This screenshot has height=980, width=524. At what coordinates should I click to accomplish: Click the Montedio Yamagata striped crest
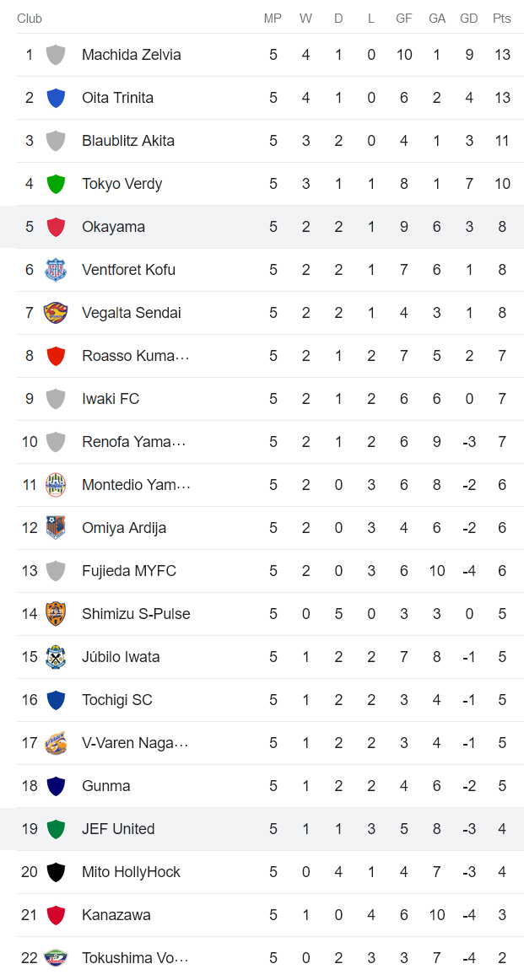click(x=56, y=484)
